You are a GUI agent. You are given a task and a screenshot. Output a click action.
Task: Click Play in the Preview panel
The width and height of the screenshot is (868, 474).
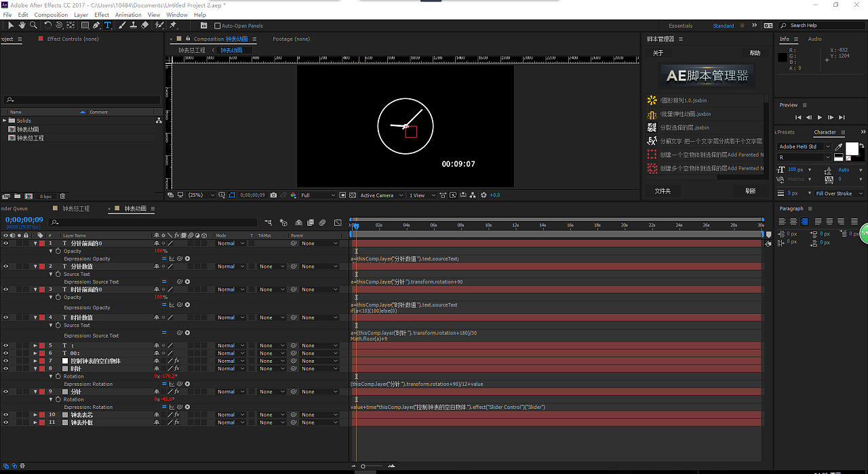tap(820, 117)
